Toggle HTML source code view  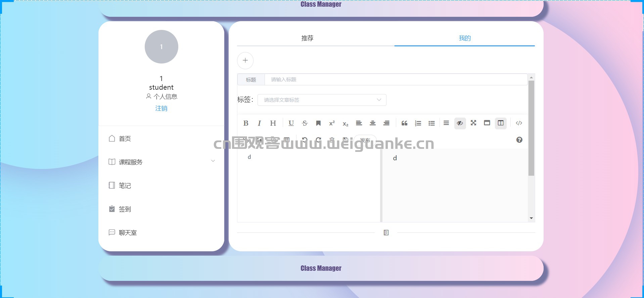click(x=519, y=123)
